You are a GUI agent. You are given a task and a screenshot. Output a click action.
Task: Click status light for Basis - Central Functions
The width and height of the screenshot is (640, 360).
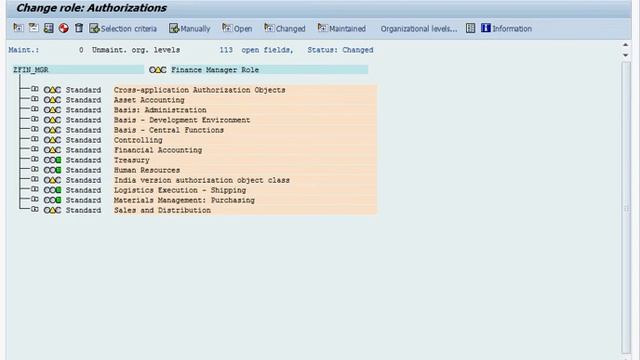(x=52, y=130)
